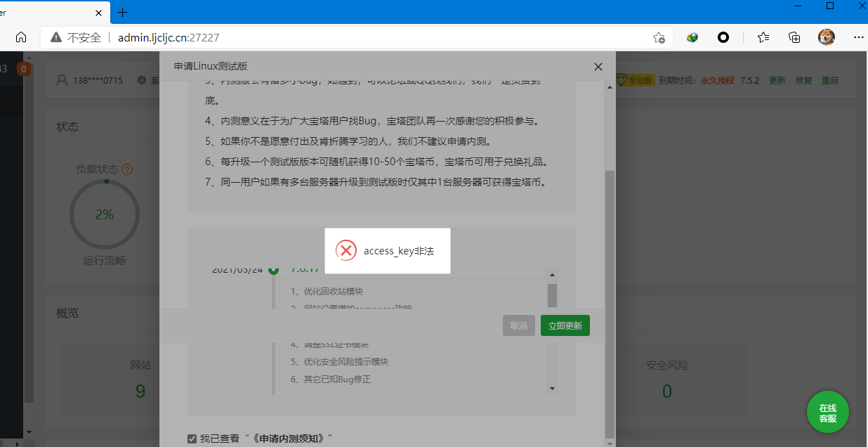Viewport: 868px width, 447px height.
Task: Click the 网站 count 9
Action: pos(140,391)
